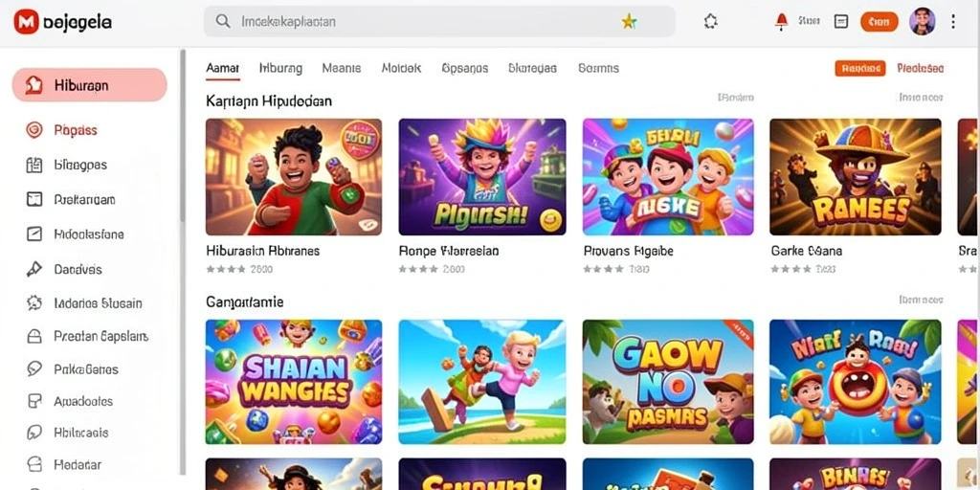Open the Pigunsh! game thumbnail
980x490 pixels.
pyautogui.click(x=482, y=177)
